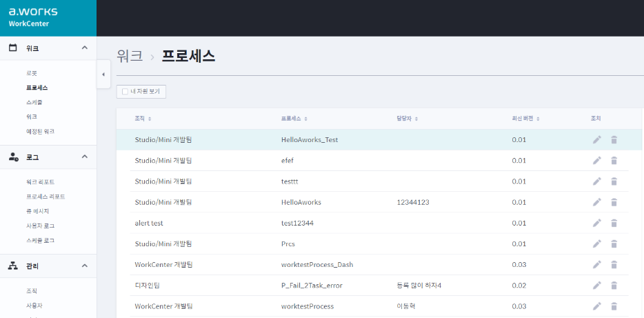644x318 pixels.
Task: Click the a.works WorkCenter logo
Action: [33, 17]
